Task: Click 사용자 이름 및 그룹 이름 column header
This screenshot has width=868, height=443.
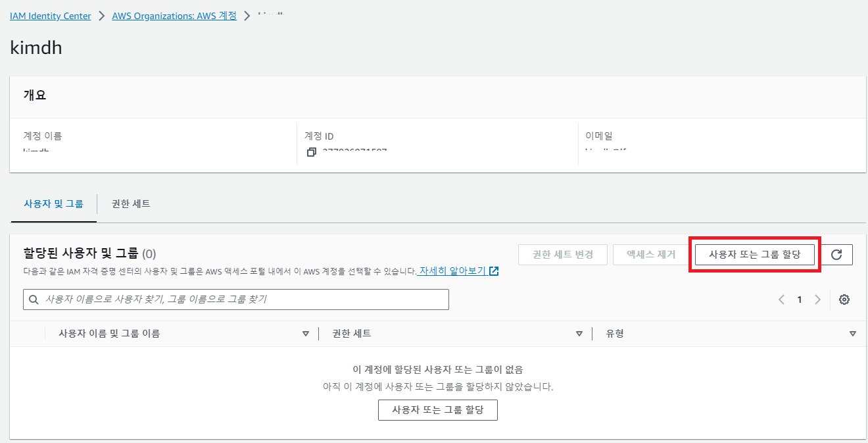Action: click(x=109, y=334)
